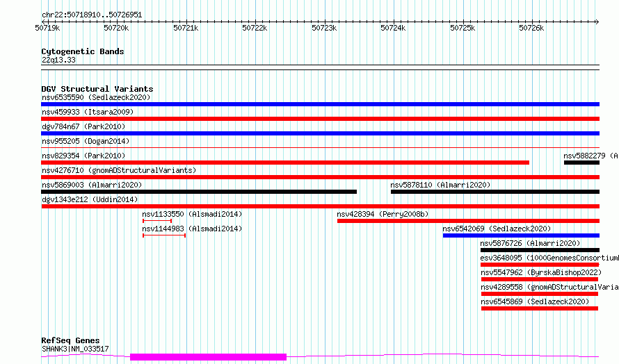619x364 pixels.
Task: Click the 50719k ruler mark
Action: point(47,28)
